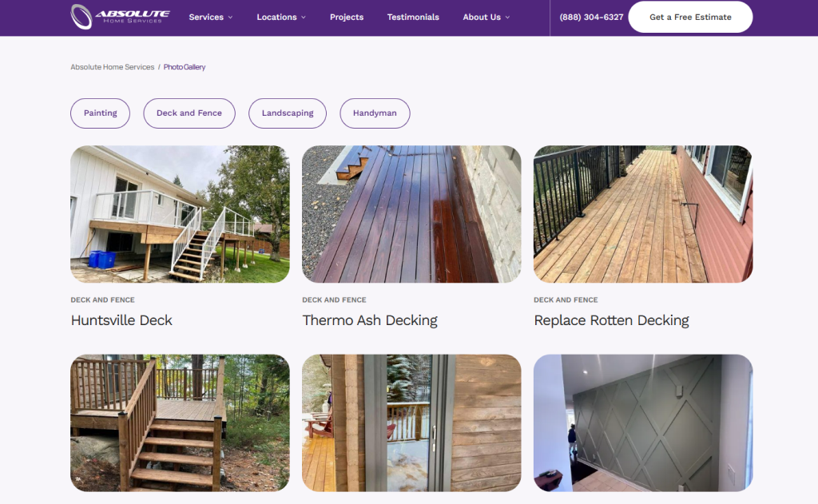This screenshot has width=818, height=504.
Task: Filter gallery by Deck and Fence
Action: pyautogui.click(x=189, y=113)
